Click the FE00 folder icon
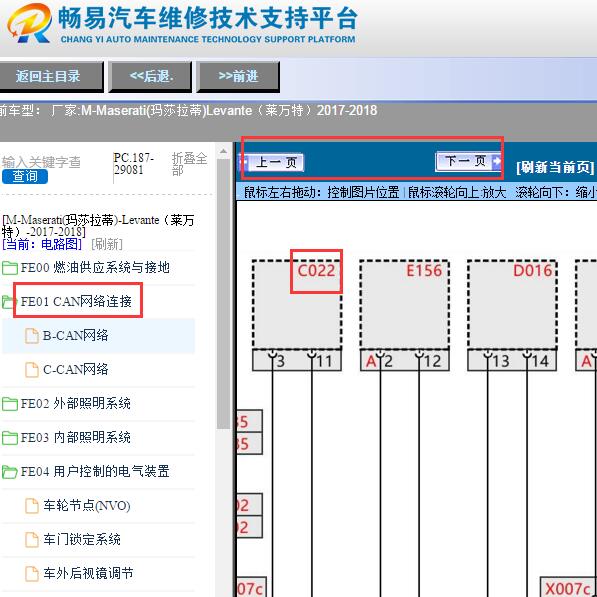597x597 pixels. [10, 268]
